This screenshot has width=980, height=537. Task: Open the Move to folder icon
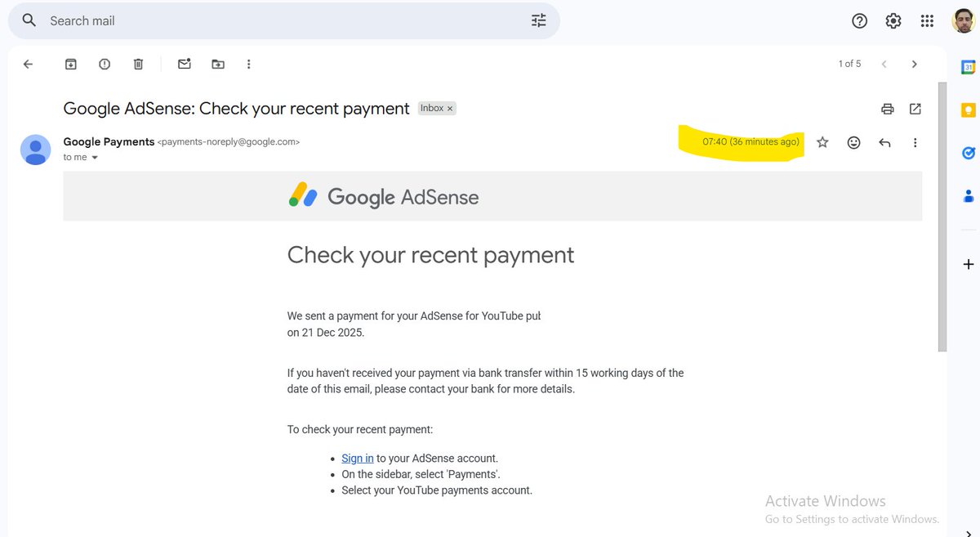point(218,64)
